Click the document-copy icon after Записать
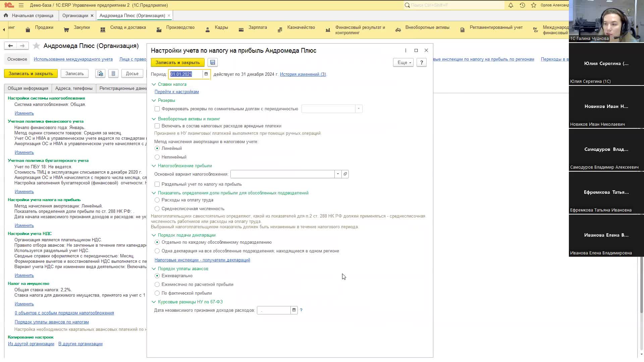Image resolution: width=644 pixels, height=362 pixels. coord(100,74)
